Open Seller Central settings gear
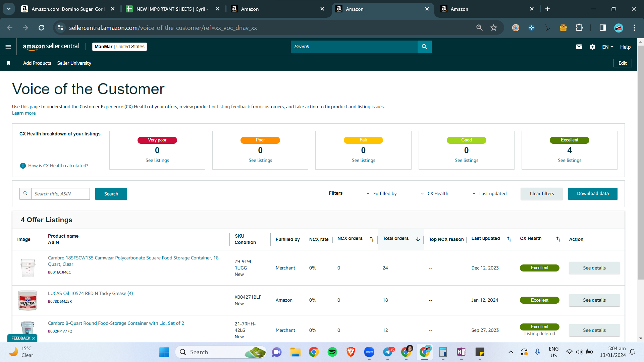644x362 pixels. (x=592, y=47)
